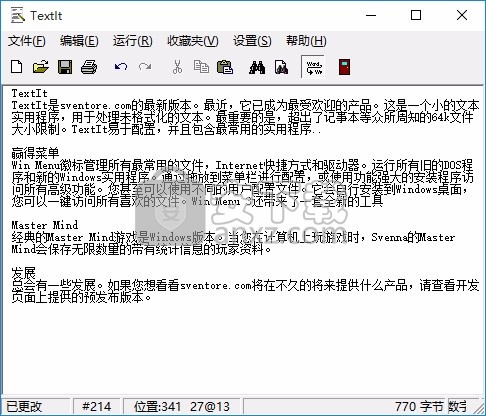Click the 位置:341 27@13 status field
The height and width of the screenshot is (416, 486).
pos(182,406)
